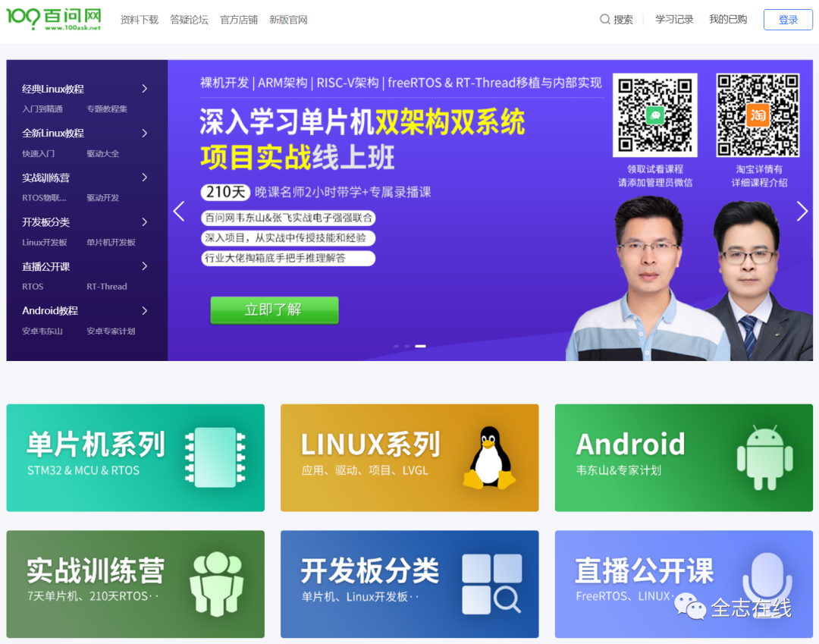Click the search magnifier icon

pos(605,19)
